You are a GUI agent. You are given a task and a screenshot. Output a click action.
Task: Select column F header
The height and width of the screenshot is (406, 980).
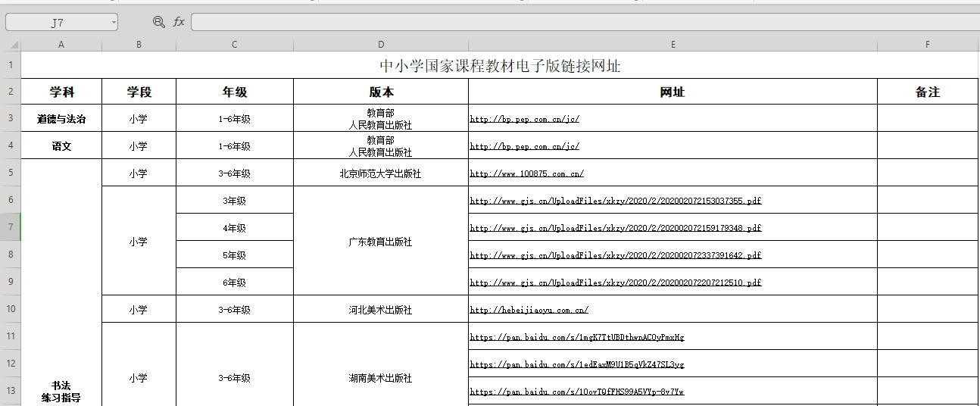tap(927, 45)
